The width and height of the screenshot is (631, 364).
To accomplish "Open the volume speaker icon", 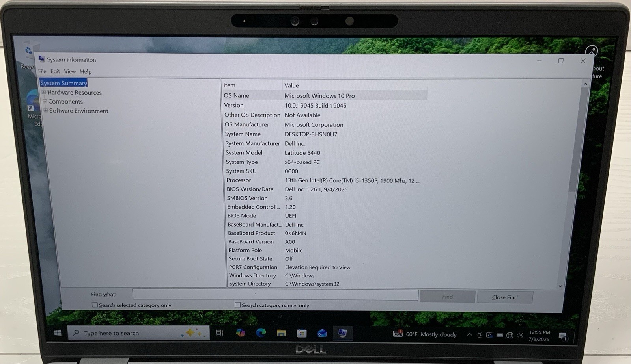I will [520, 335].
